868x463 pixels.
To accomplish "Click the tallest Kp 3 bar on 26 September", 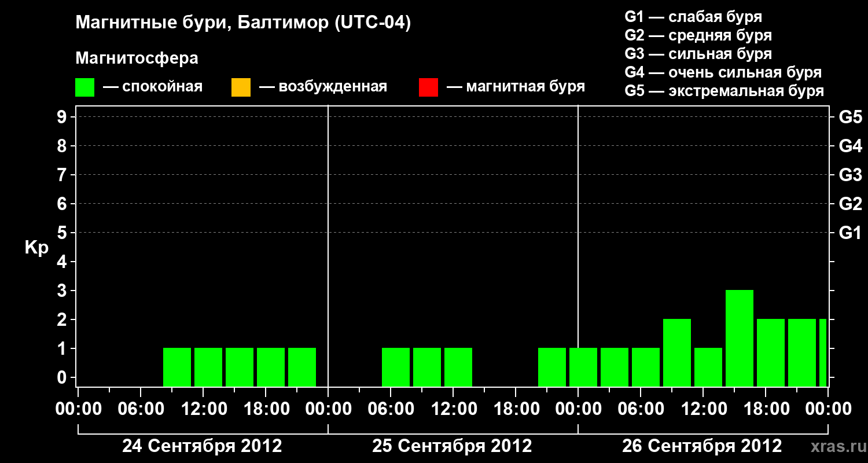I will pos(740,338).
